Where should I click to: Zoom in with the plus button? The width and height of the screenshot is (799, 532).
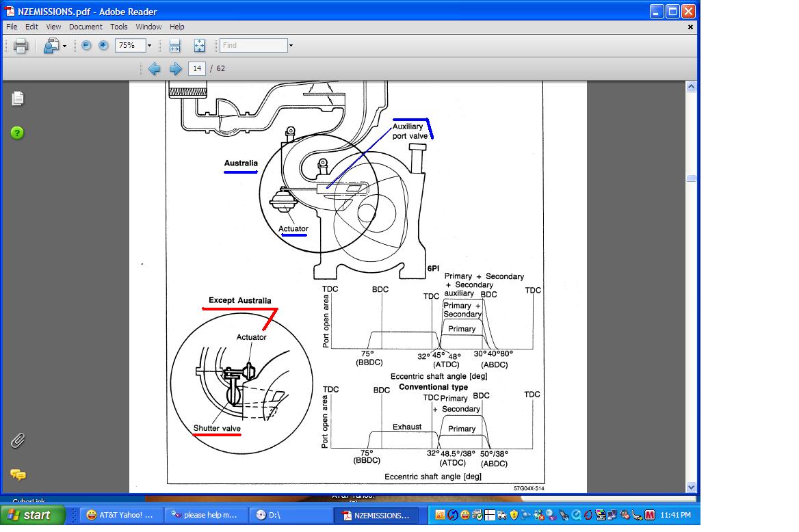pos(103,45)
